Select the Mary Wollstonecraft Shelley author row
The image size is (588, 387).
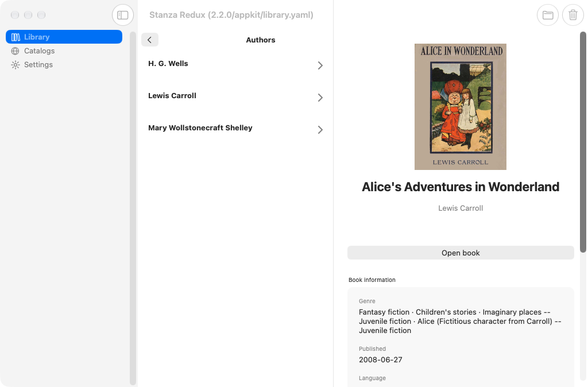235,129
